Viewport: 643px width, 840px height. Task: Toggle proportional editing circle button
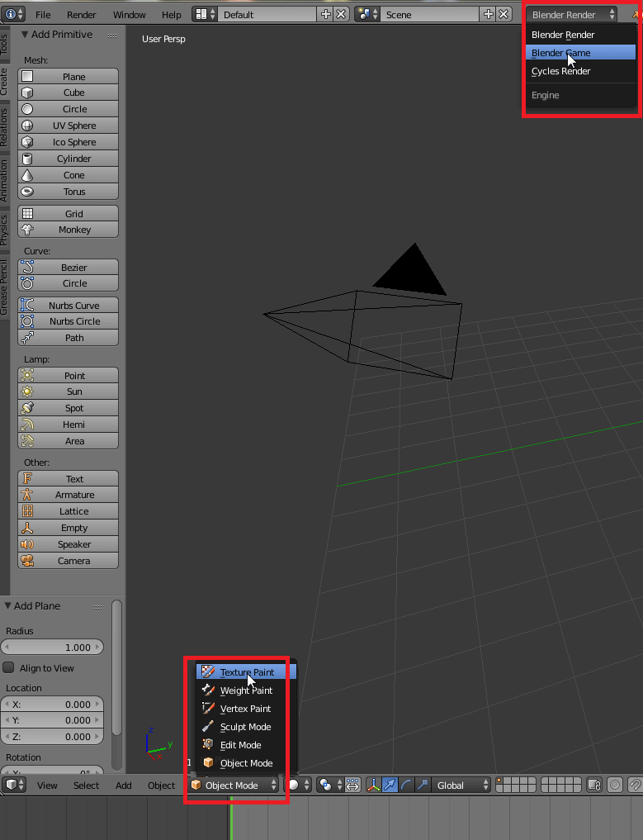click(615, 785)
